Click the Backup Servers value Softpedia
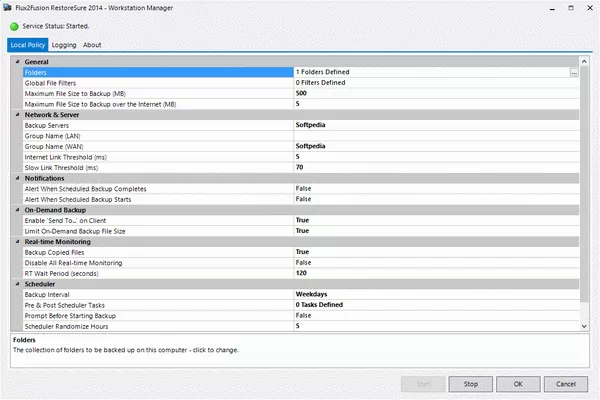The height and width of the screenshot is (400, 600). pos(310,125)
